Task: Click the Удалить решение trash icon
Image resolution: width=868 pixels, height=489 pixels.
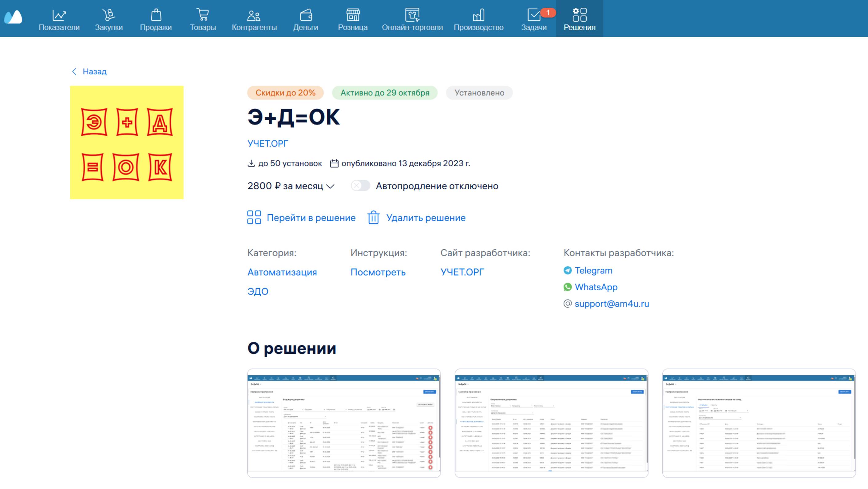Action: (x=373, y=218)
